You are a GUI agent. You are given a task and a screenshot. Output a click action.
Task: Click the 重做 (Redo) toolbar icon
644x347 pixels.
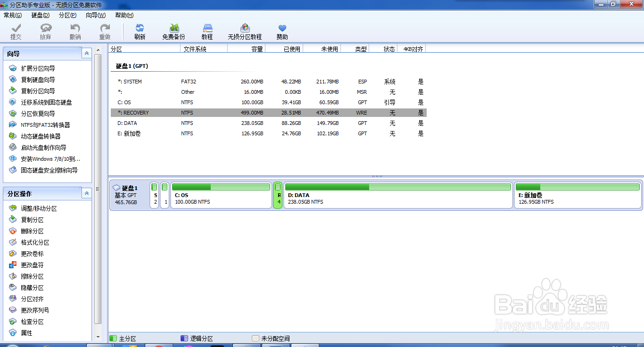(105, 32)
